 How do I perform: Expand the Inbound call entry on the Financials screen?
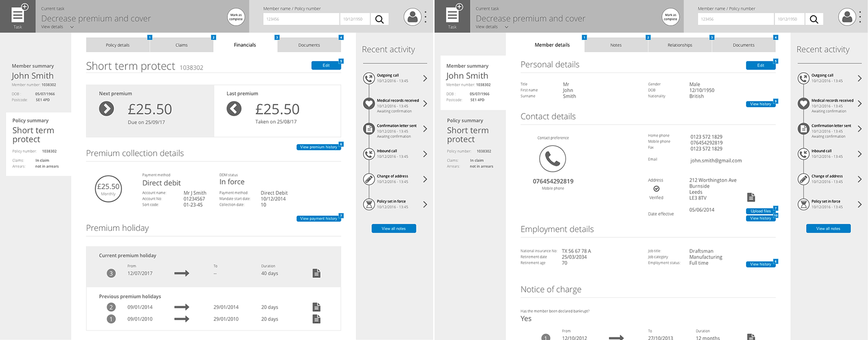(x=425, y=154)
